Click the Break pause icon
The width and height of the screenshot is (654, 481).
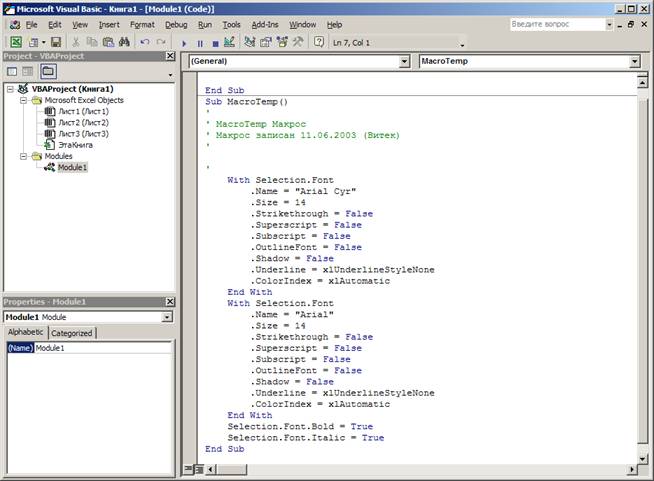199,43
